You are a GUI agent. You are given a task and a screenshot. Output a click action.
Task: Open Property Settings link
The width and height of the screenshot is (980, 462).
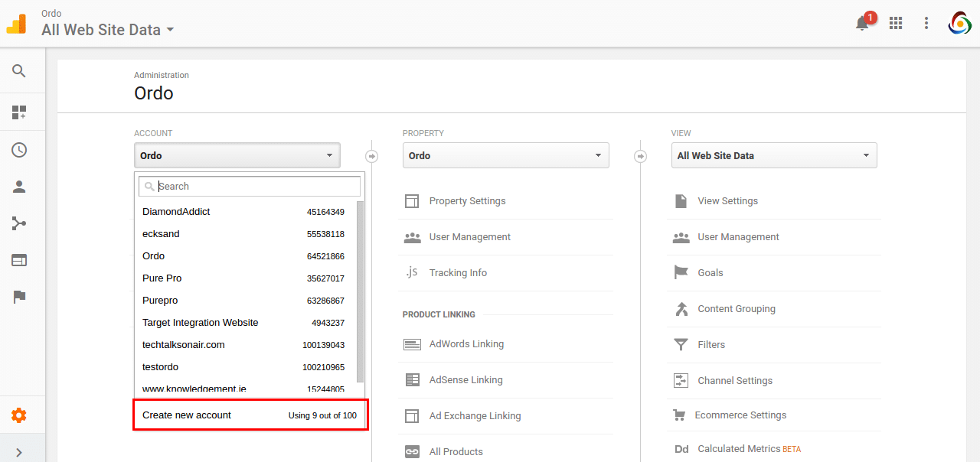tap(467, 201)
